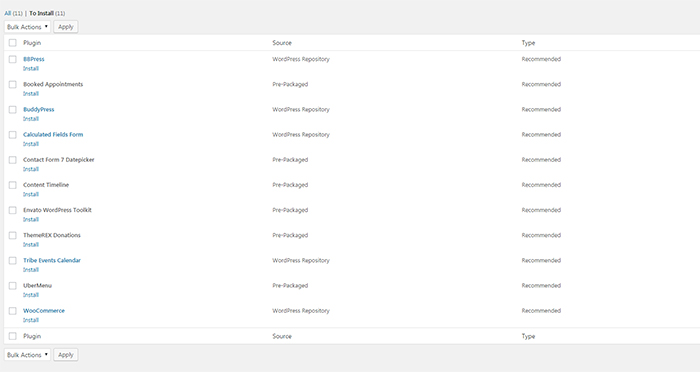This screenshot has height=372, width=700.
Task: Click the UberMenu plugin name
Action: [x=38, y=285]
